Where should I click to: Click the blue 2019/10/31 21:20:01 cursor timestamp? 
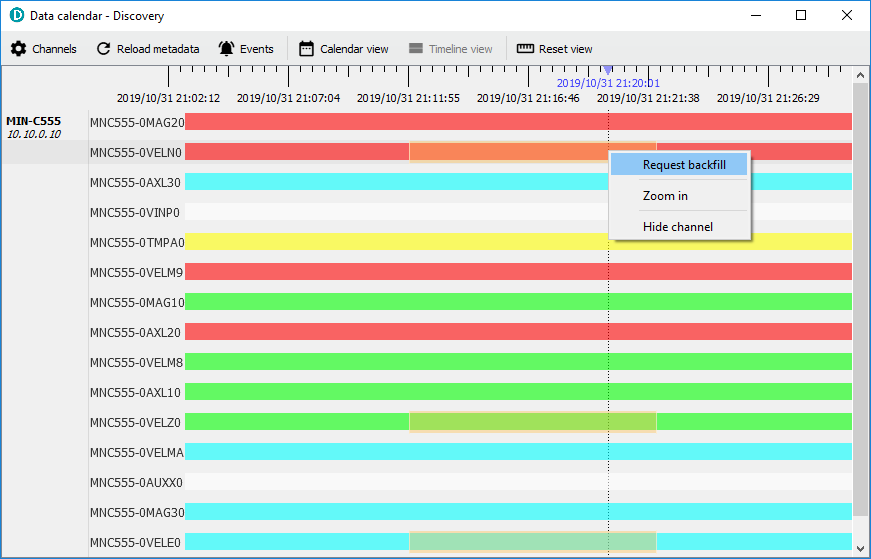(x=608, y=83)
